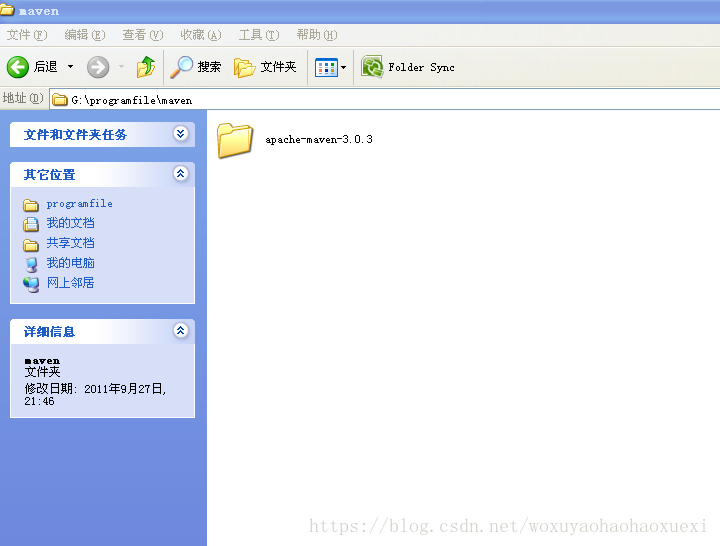The width and height of the screenshot is (720, 546).
Task: Open the 查看(V) menu
Action: pos(142,35)
